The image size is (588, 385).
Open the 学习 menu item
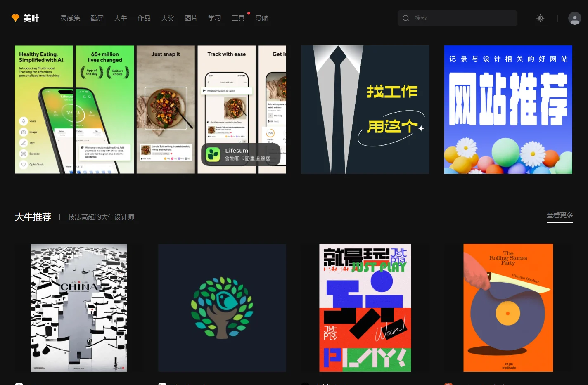214,18
